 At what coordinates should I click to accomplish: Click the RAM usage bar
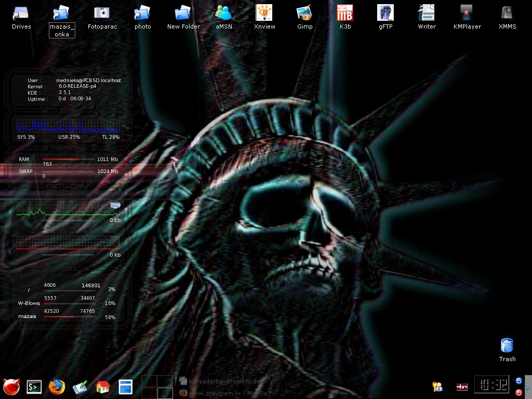tap(68, 159)
